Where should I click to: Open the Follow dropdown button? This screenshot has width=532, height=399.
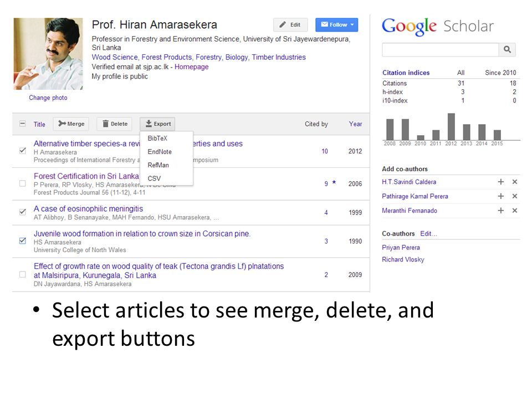pos(336,25)
